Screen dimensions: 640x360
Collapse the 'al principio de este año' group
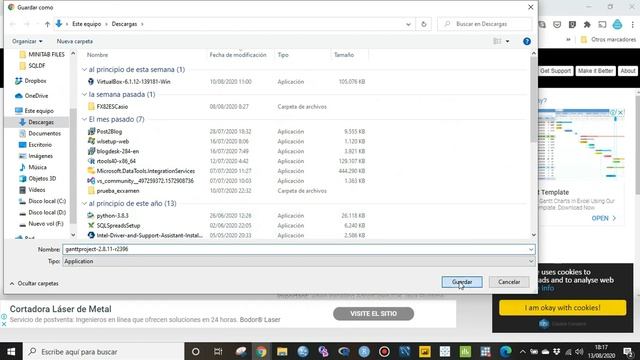pyautogui.click(x=84, y=204)
